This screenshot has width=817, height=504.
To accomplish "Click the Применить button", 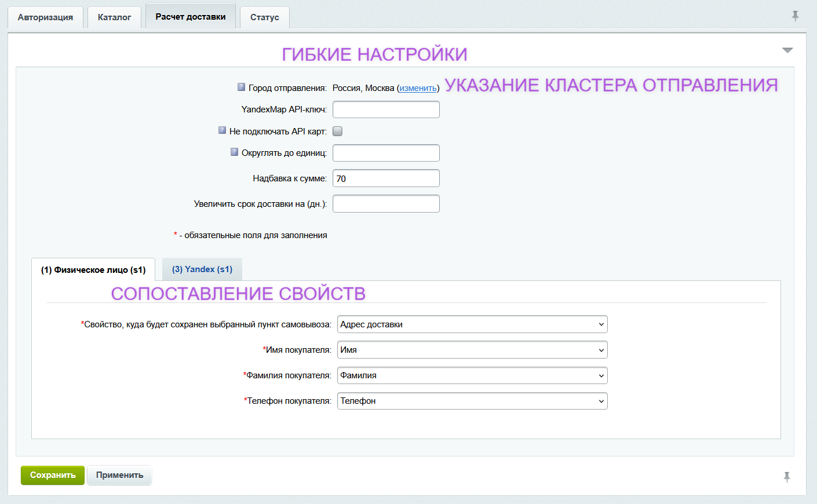I will click(x=119, y=475).
